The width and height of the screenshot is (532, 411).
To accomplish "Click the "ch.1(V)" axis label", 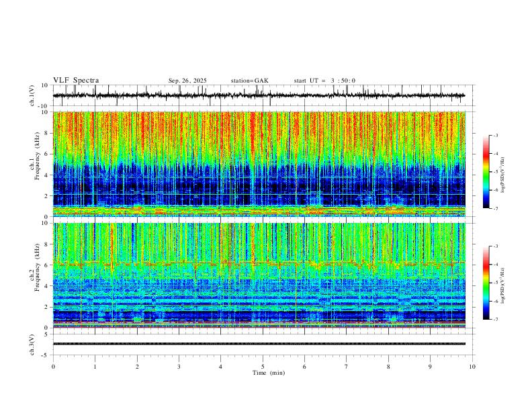I will (x=32, y=95).
